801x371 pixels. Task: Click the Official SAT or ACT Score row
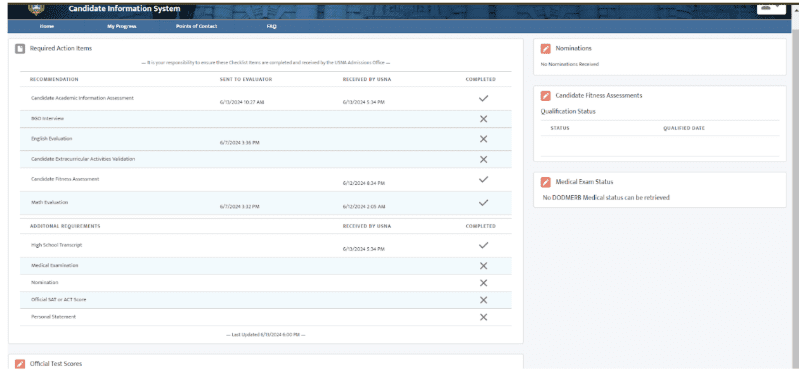point(266,300)
